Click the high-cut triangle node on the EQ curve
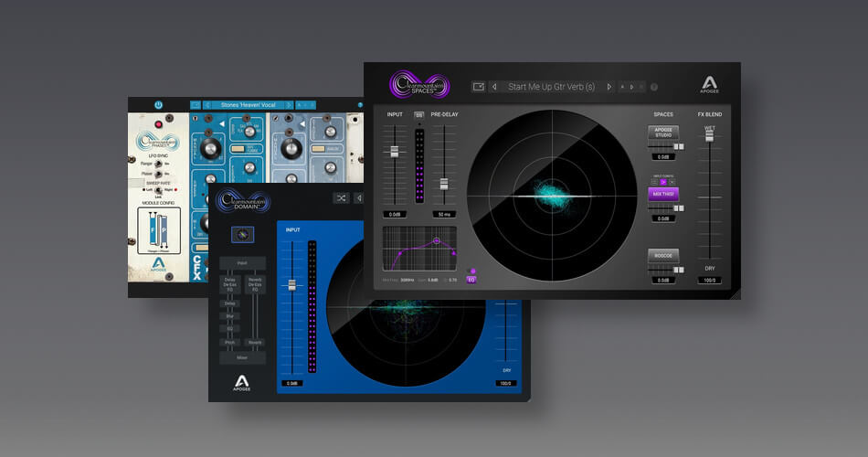Viewport: 868px width, 457px height. (x=454, y=253)
